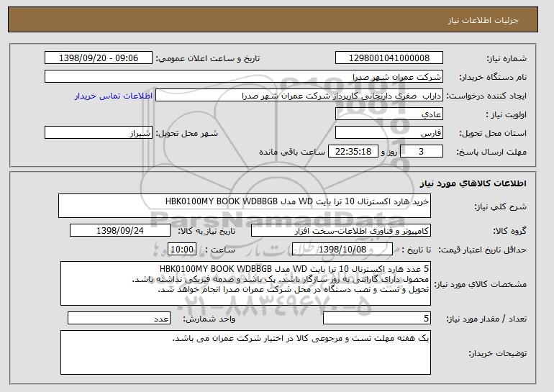
Task: Click the label توضیحات خریدار
Action: click(x=497, y=353)
